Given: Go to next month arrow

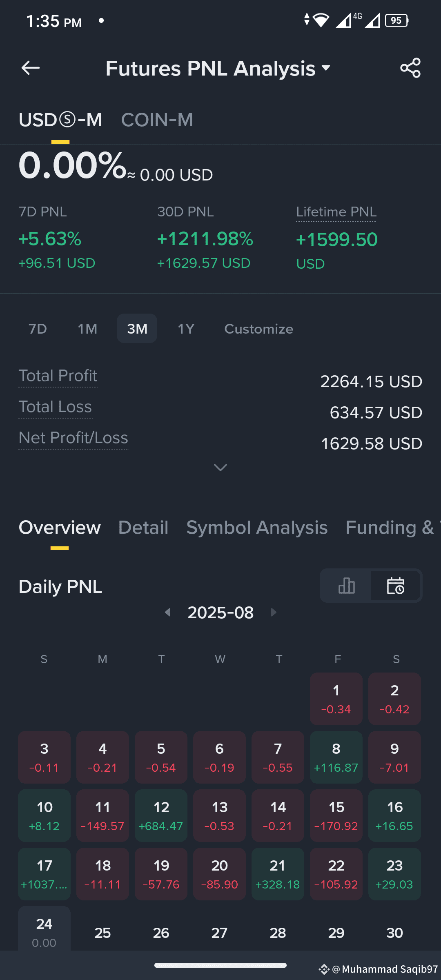Looking at the screenshot, I should pos(274,612).
